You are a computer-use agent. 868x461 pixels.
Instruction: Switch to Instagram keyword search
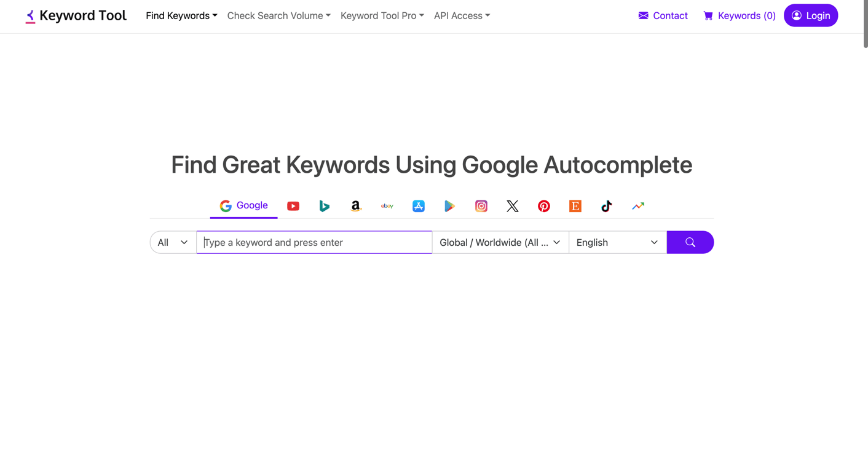coord(481,206)
